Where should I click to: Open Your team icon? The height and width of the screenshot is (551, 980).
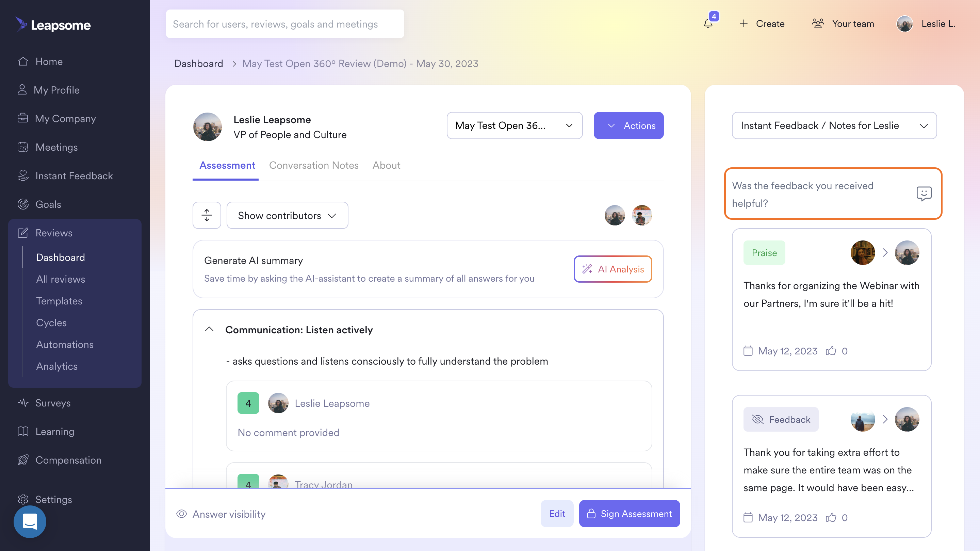(818, 23)
